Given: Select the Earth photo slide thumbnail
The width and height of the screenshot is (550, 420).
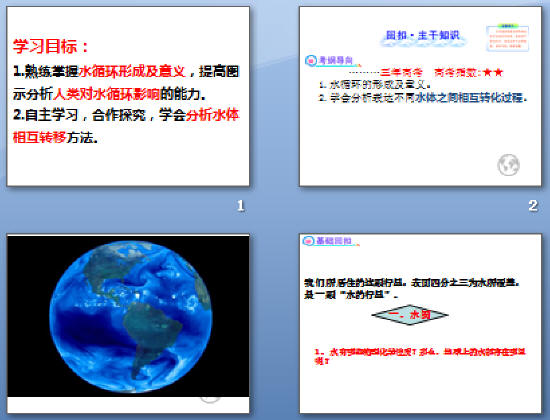Looking at the screenshot, I should pos(128,324).
